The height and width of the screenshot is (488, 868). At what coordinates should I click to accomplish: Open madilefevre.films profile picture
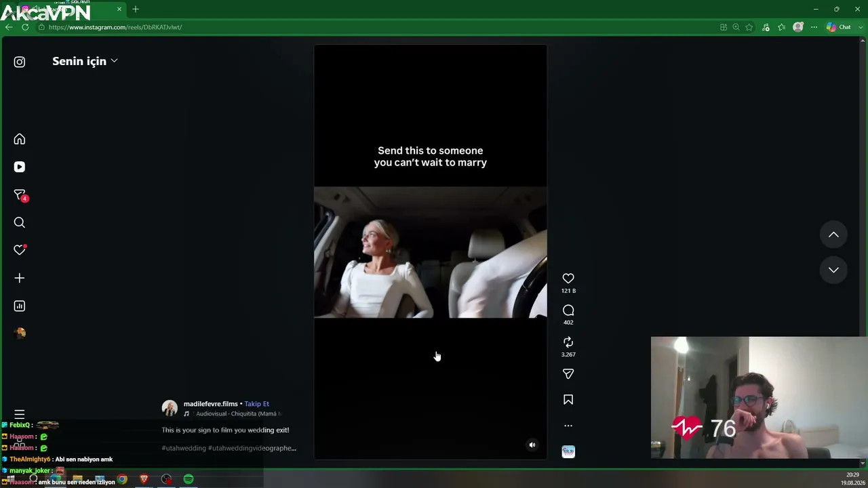170,408
